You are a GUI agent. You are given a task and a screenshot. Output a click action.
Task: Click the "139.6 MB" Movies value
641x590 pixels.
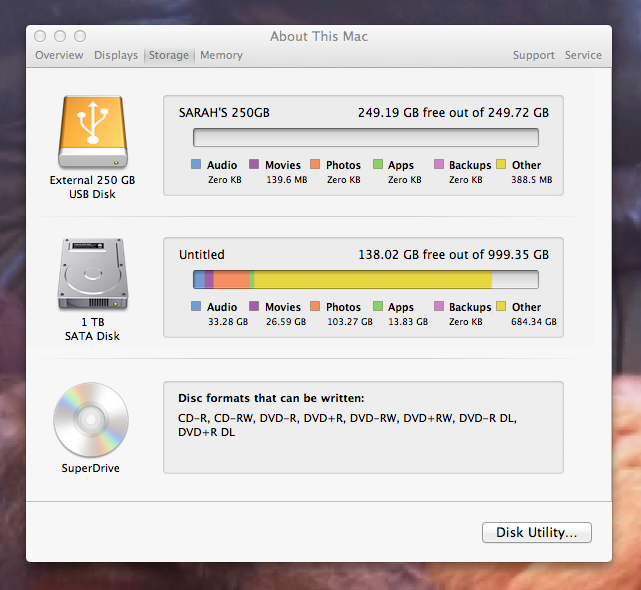coord(287,180)
